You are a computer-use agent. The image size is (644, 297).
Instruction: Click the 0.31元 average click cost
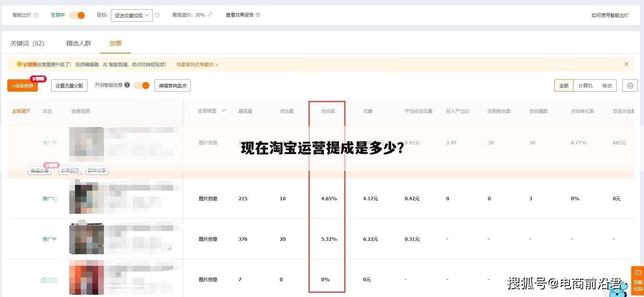coord(412,239)
